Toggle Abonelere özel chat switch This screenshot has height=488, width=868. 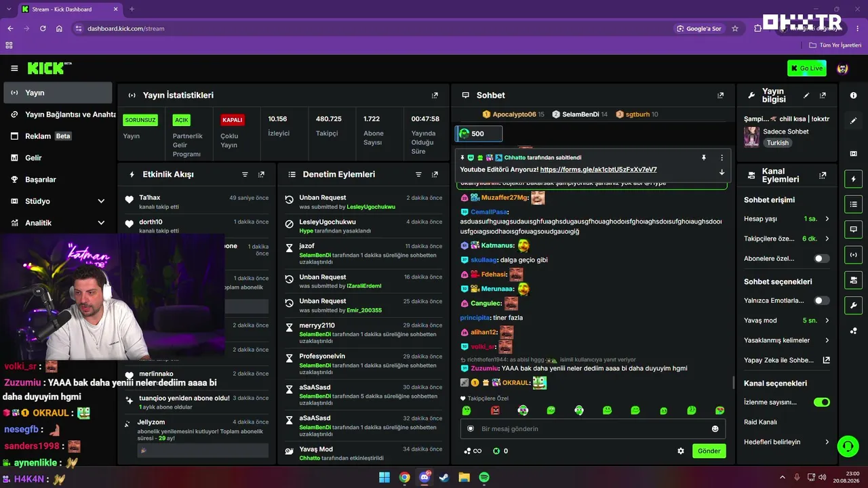click(821, 258)
